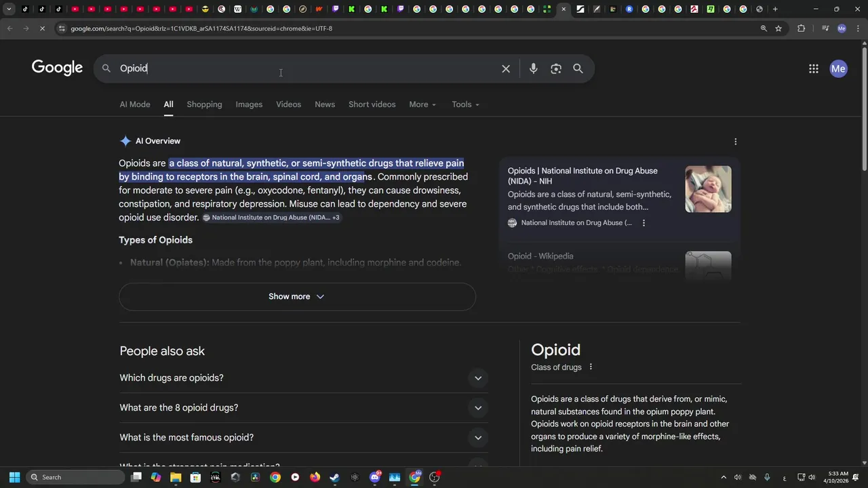Open the 'Opioid - Wikipedia' source link

coord(540,256)
